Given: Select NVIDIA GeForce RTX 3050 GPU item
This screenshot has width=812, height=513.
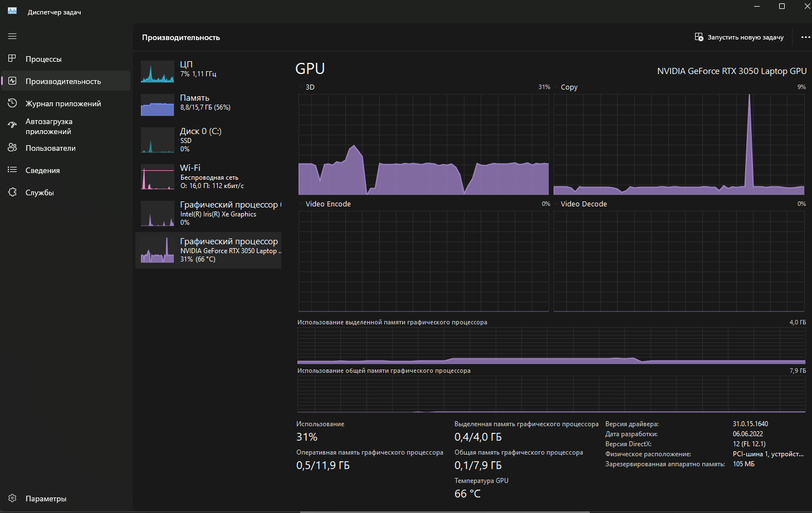Looking at the screenshot, I should click(x=208, y=250).
